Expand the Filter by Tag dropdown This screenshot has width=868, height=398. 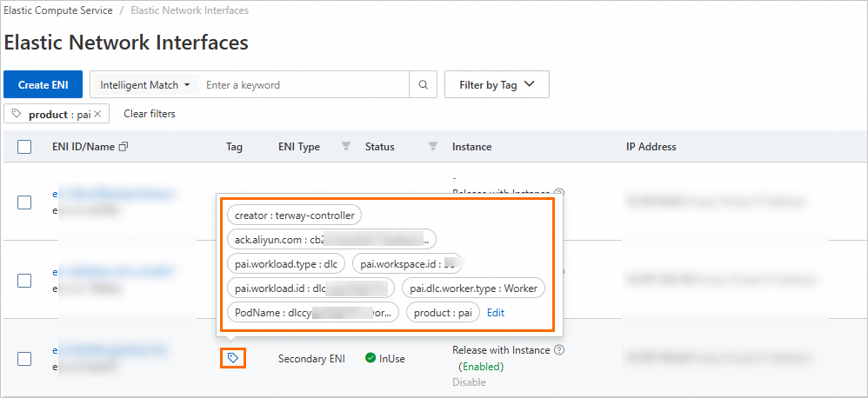pyautogui.click(x=497, y=84)
